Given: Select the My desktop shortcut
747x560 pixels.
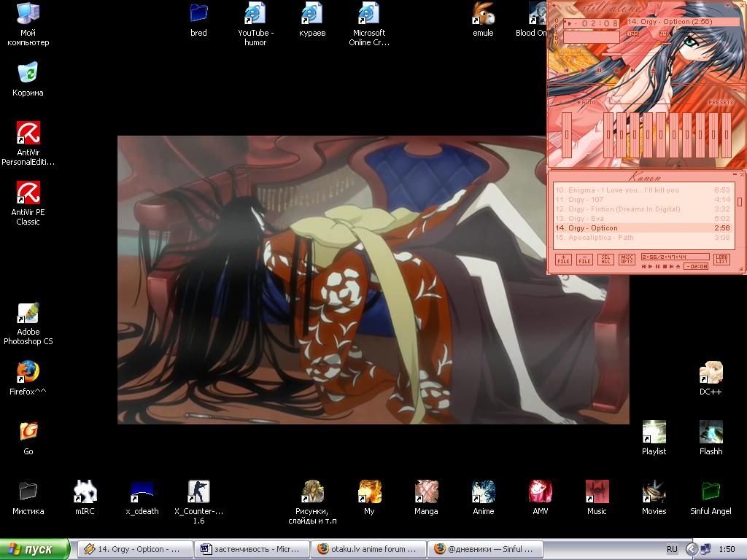Looking at the screenshot, I should coord(369,498).
